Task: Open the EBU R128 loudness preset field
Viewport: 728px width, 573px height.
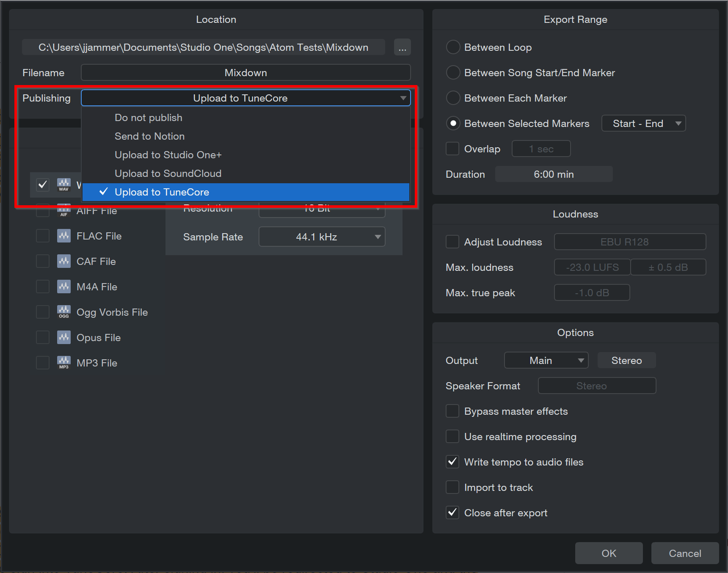Action: coord(630,242)
